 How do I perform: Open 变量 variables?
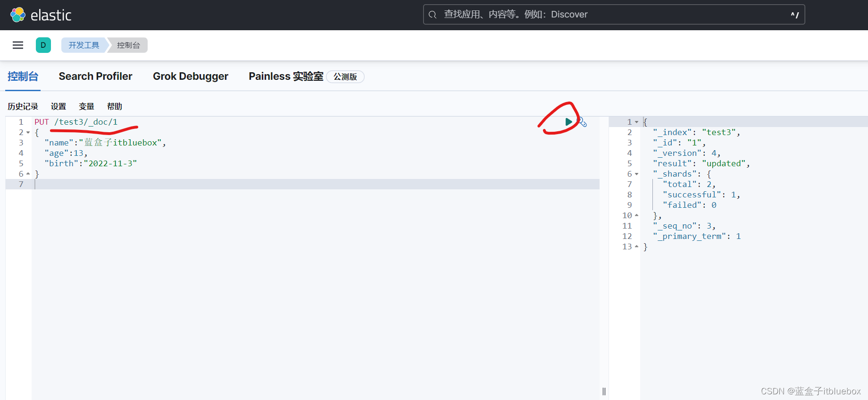pyautogui.click(x=86, y=106)
